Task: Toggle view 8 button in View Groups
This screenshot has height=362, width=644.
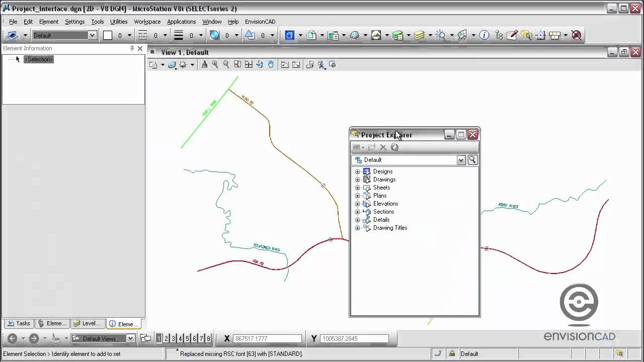Action: point(208,339)
